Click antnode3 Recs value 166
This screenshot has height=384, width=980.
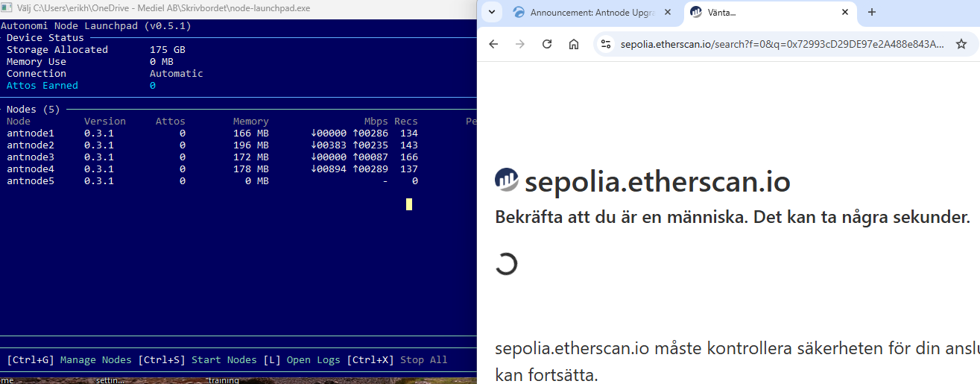pyautogui.click(x=409, y=157)
